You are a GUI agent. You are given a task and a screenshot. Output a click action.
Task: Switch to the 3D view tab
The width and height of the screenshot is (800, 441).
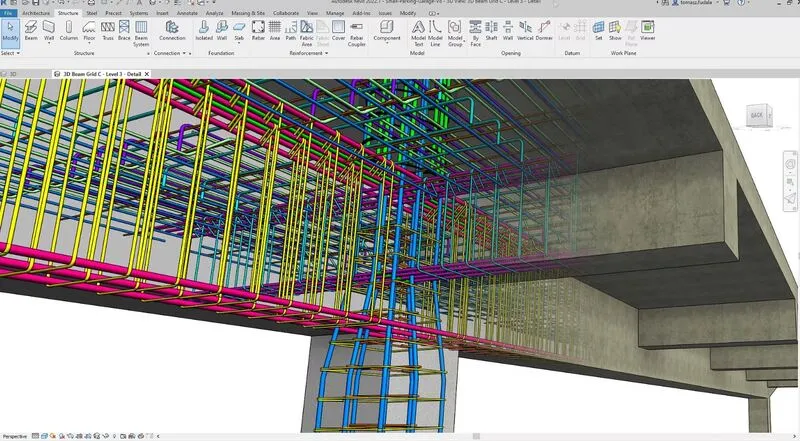click(13, 74)
